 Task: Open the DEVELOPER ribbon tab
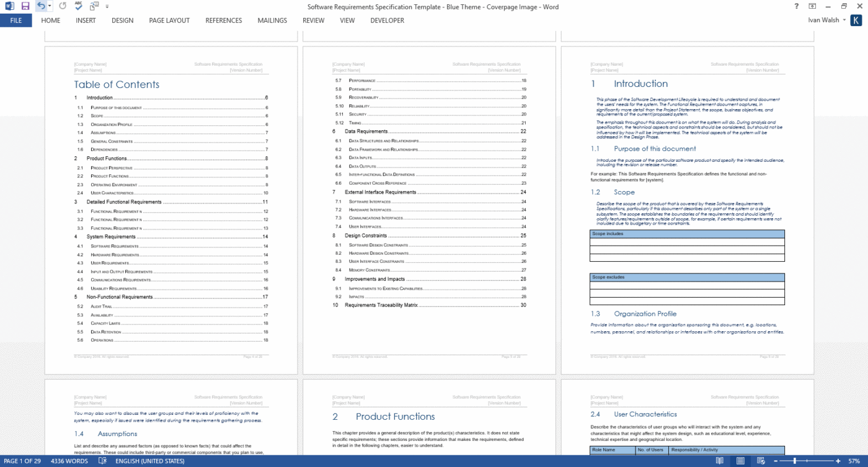point(387,20)
